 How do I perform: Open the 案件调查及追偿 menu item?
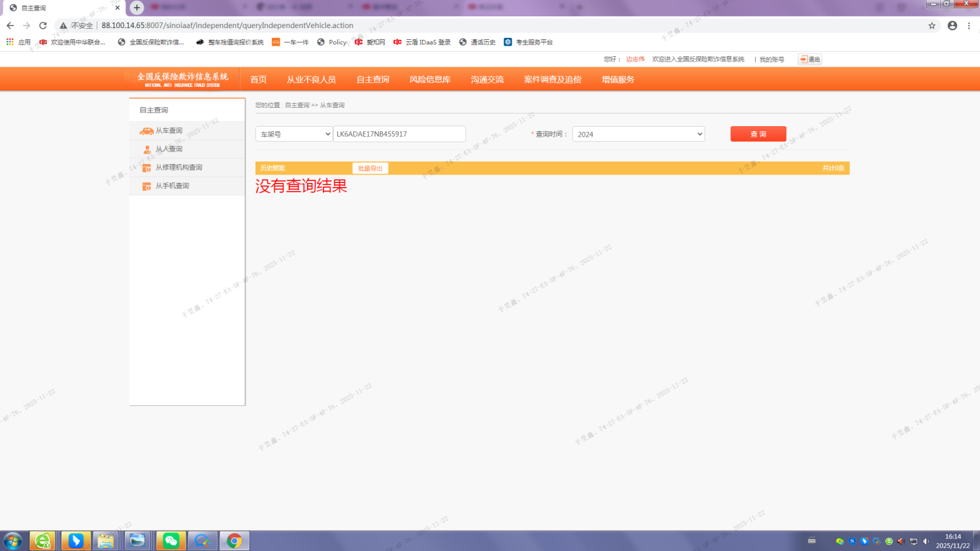point(552,80)
